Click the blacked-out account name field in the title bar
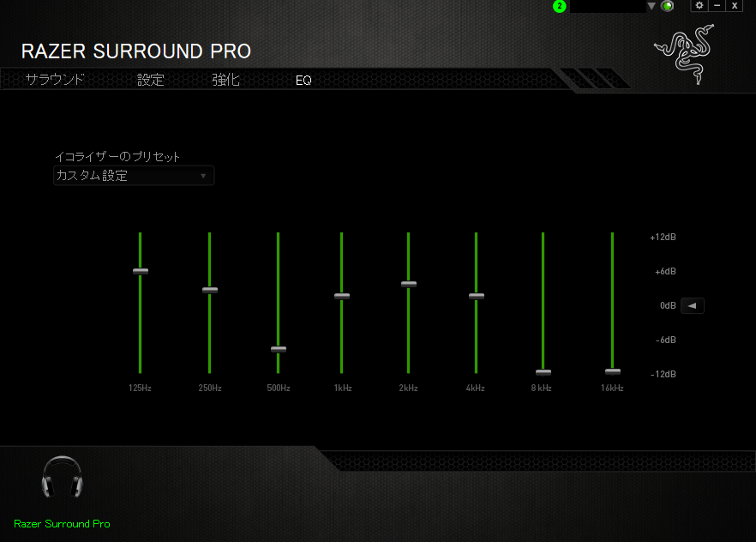 click(608, 6)
